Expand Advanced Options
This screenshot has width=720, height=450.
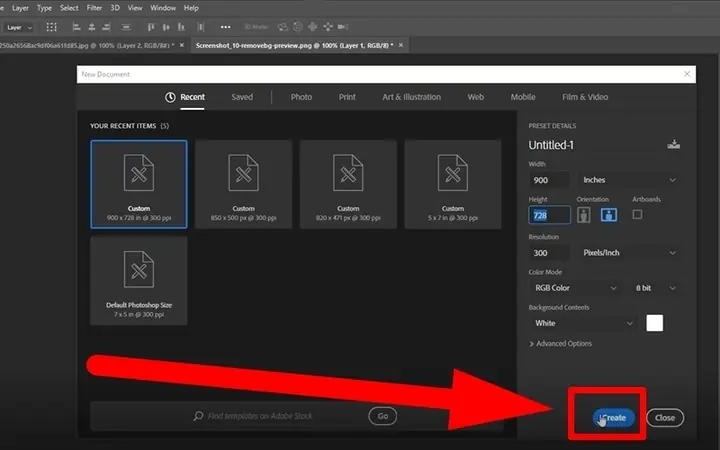(x=560, y=343)
